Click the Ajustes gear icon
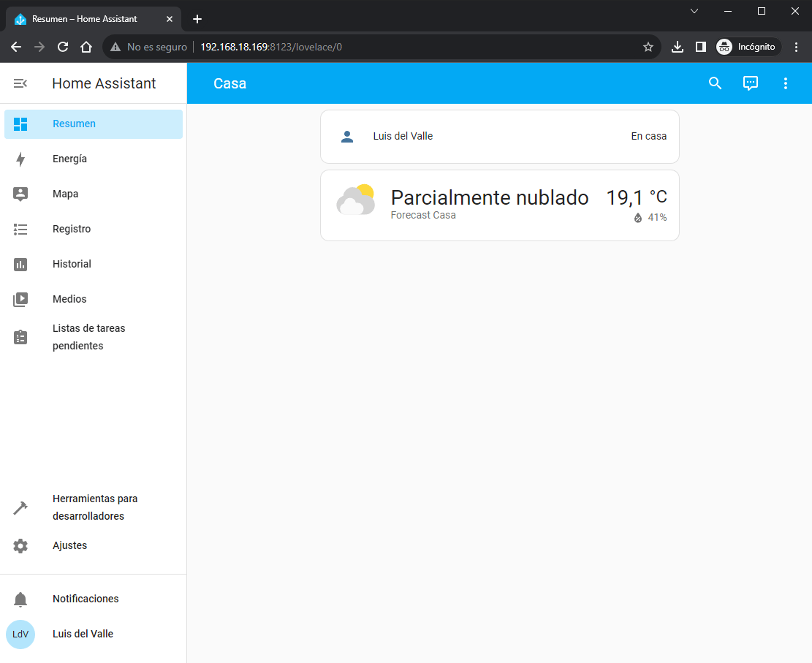812x663 pixels. (x=20, y=546)
